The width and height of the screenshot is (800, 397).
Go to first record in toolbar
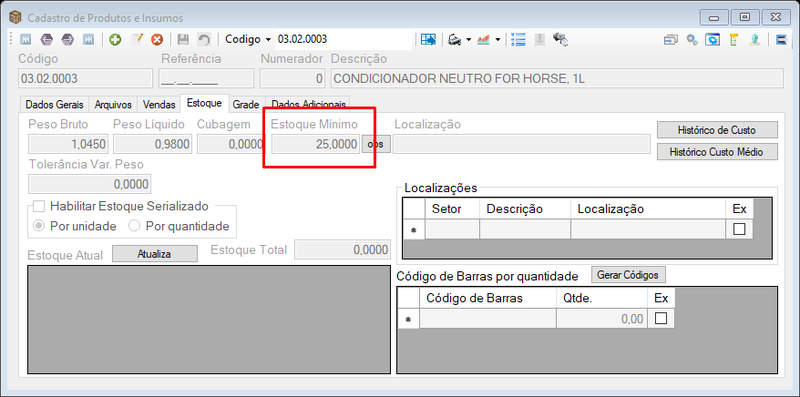tap(25, 39)
